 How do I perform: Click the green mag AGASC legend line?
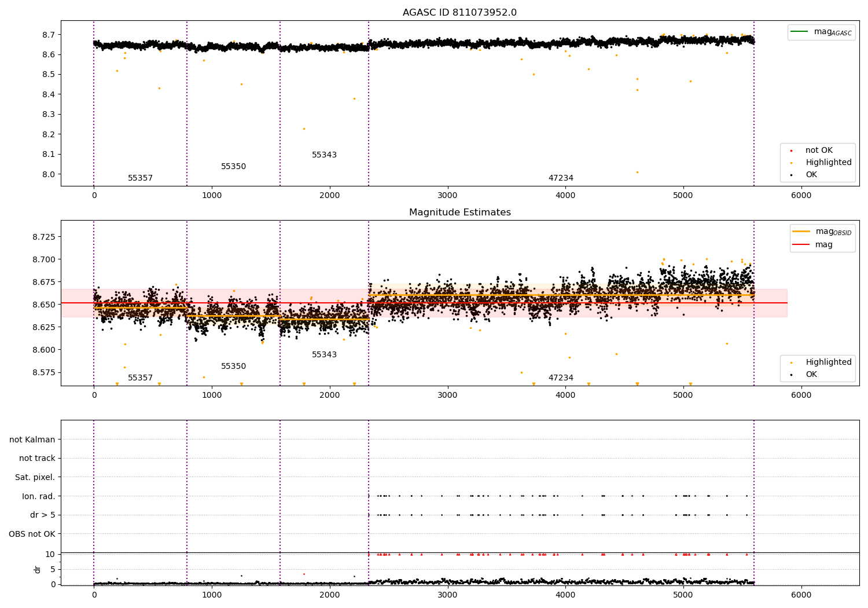800,32
